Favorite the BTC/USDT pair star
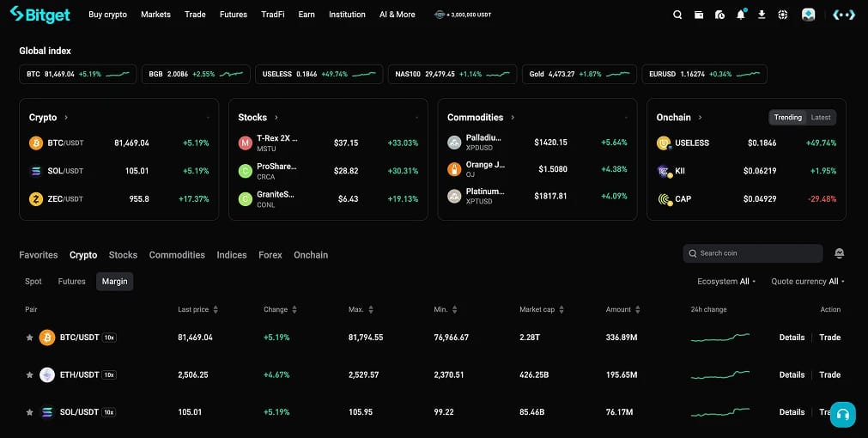868x438 pixels. [x=29, y=338]
